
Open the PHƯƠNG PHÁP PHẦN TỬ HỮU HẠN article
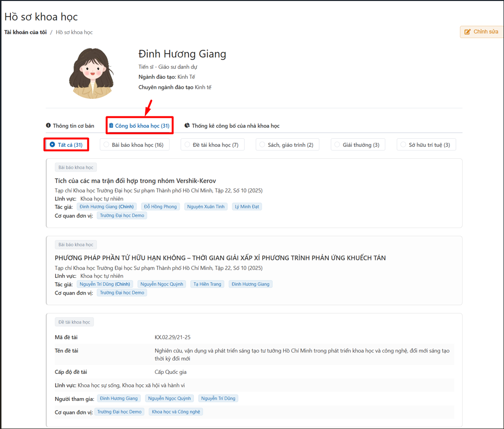[x=220, y=258]
